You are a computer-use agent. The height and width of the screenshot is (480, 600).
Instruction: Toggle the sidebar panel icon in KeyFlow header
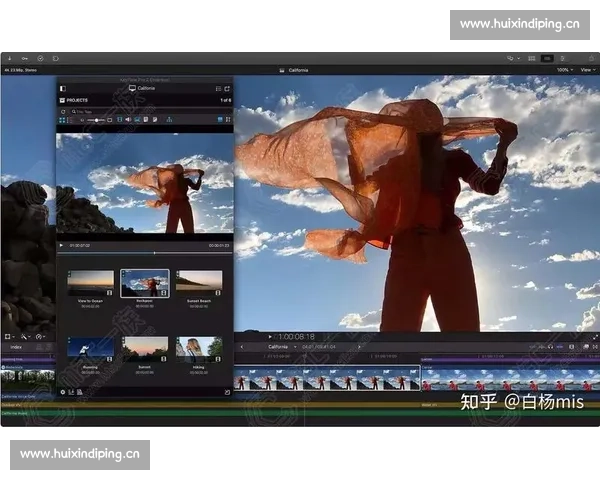(63, 89)
